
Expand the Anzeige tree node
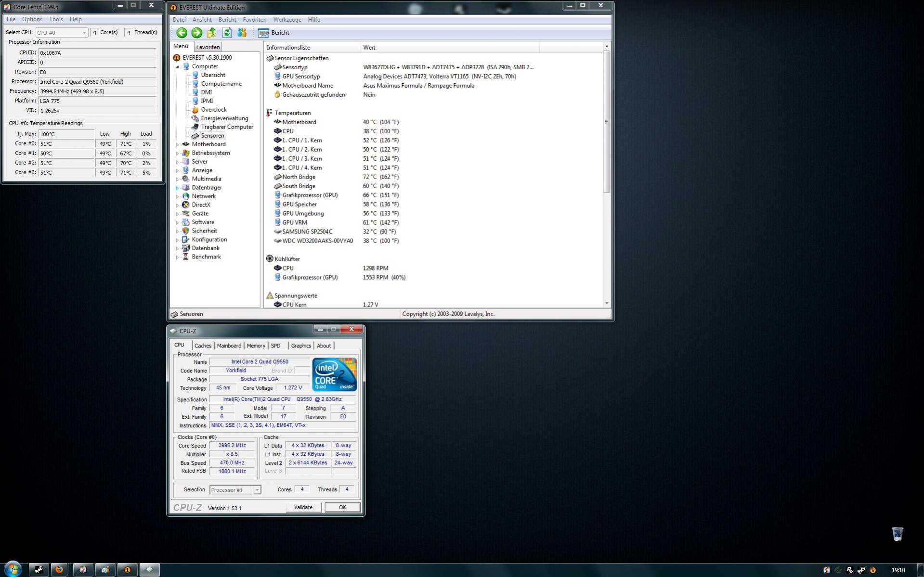pyautogui.click(x=177, y=170)
